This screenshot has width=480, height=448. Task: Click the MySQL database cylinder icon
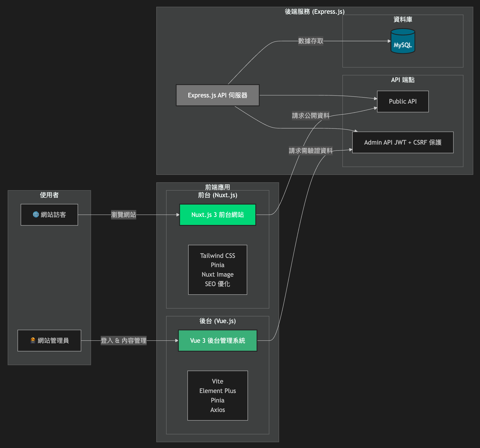(x=403, y=41)
